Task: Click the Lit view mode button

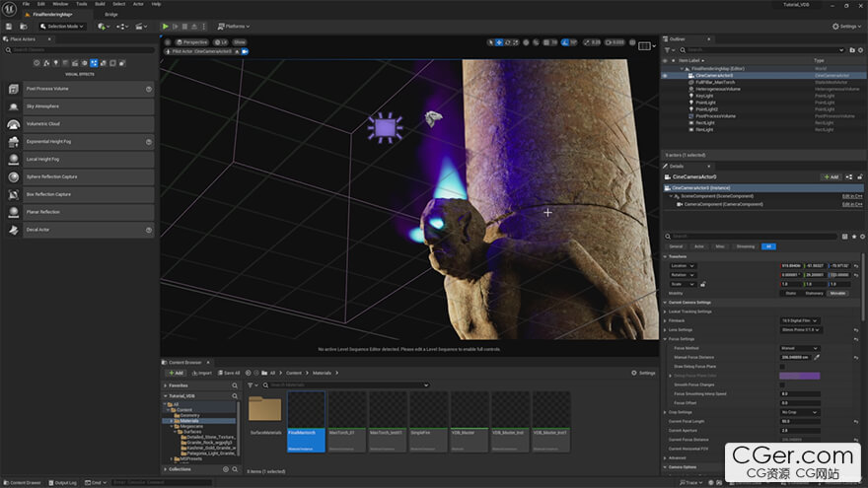Action: [x=221, y=42]
